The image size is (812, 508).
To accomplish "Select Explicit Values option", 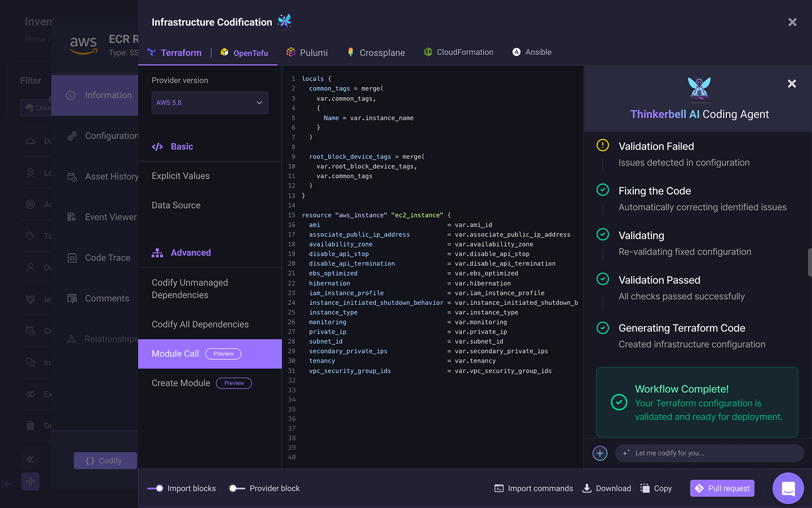I will coord(180,176).
